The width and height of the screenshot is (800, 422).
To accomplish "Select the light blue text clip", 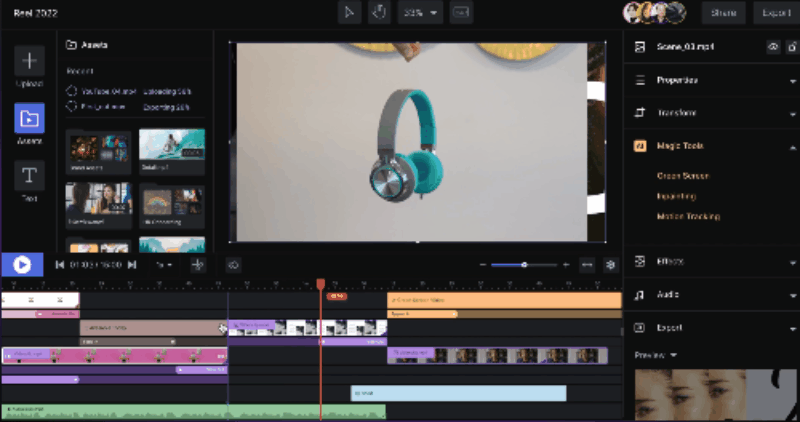I will tap(458, 393).
